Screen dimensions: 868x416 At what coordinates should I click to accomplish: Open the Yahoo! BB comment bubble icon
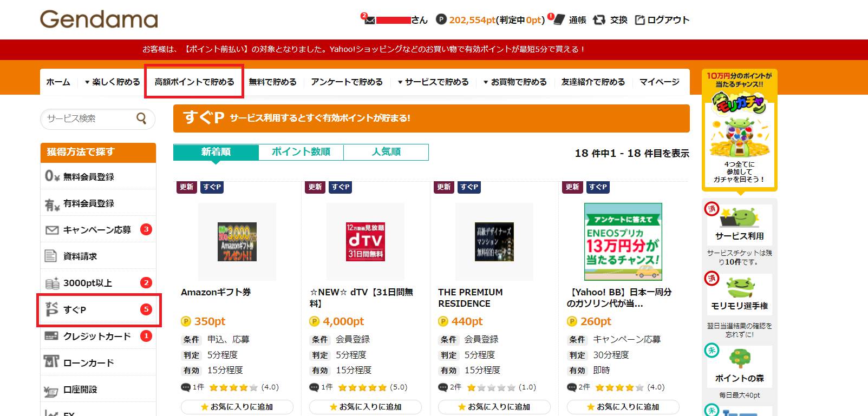pos(571,387)
